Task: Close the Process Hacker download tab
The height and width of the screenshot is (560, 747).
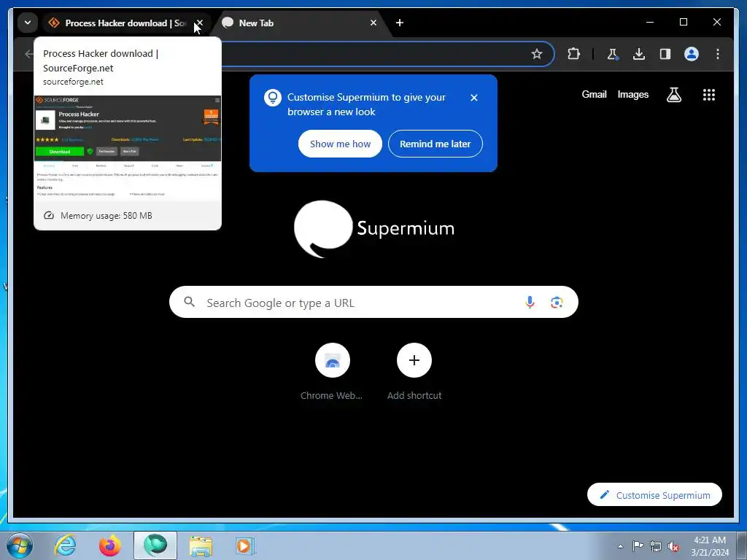Action: click(200, 23)
